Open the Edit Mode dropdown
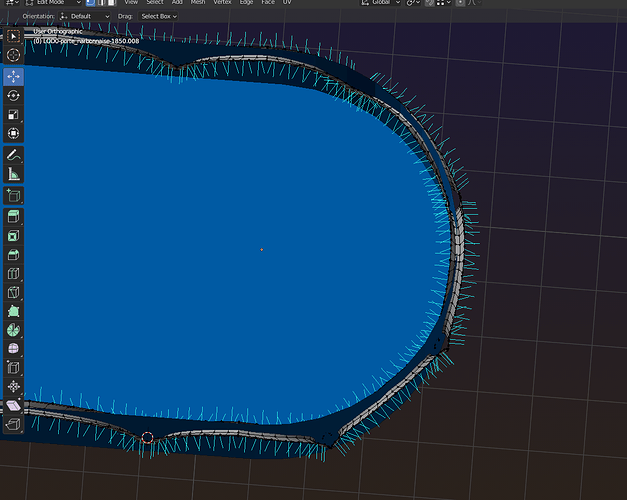The image size is (627, 500). [x=52, y=2]
